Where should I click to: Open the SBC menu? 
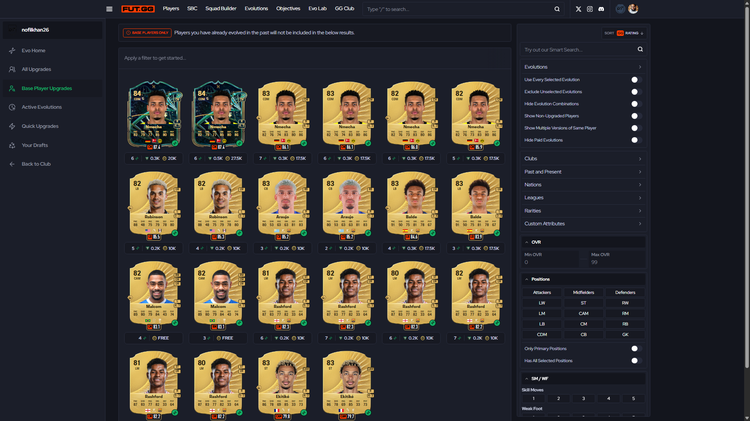(x=192, y=9)
